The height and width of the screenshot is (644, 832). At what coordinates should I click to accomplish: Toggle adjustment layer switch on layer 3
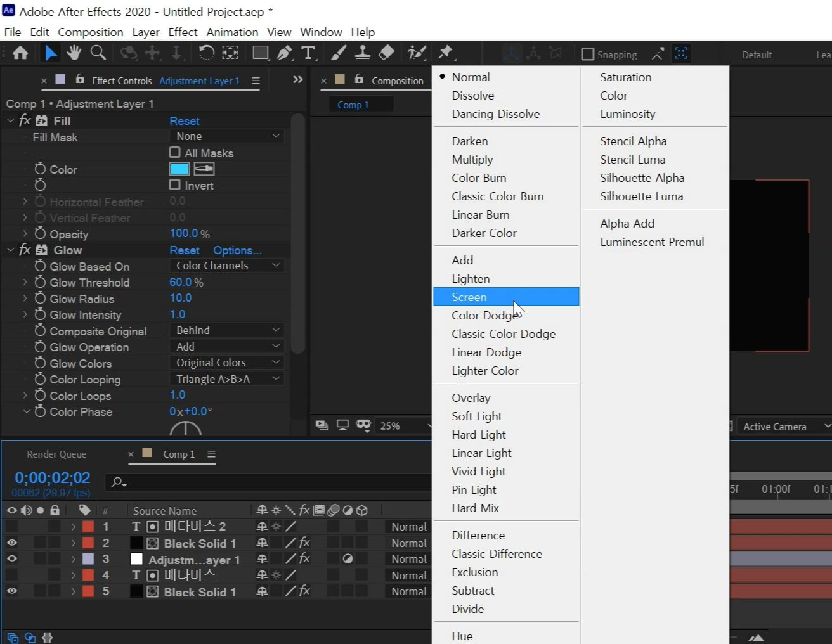pyautogui.click(x=348, y=558)
